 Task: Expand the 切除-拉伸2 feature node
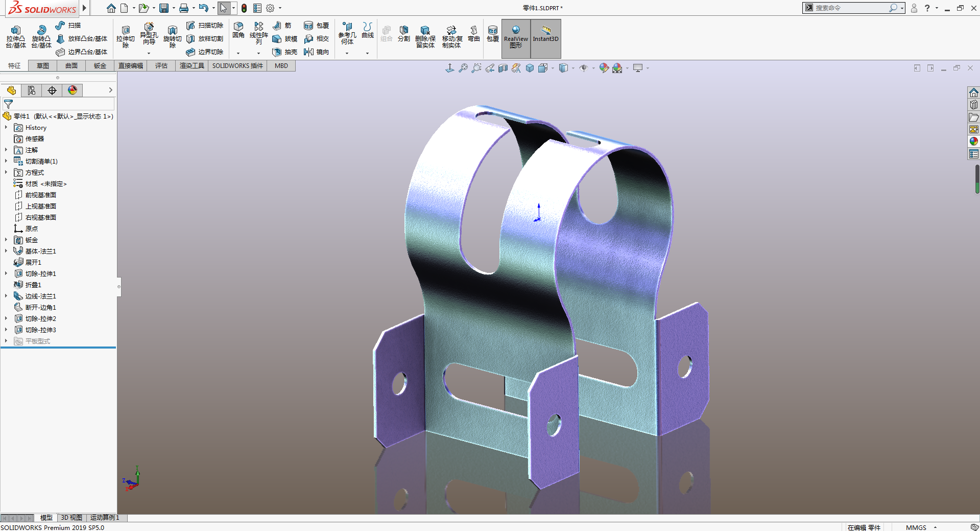[x=6, y=319]
